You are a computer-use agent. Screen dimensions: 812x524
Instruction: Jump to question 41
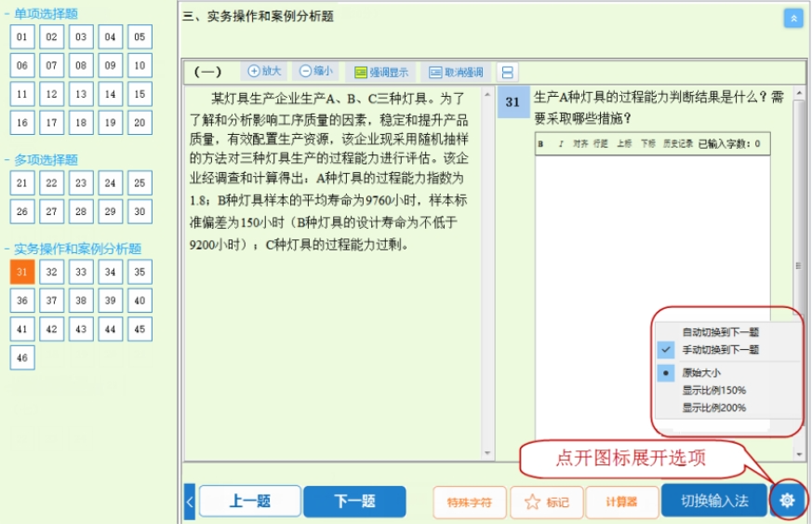click(21, 329)
